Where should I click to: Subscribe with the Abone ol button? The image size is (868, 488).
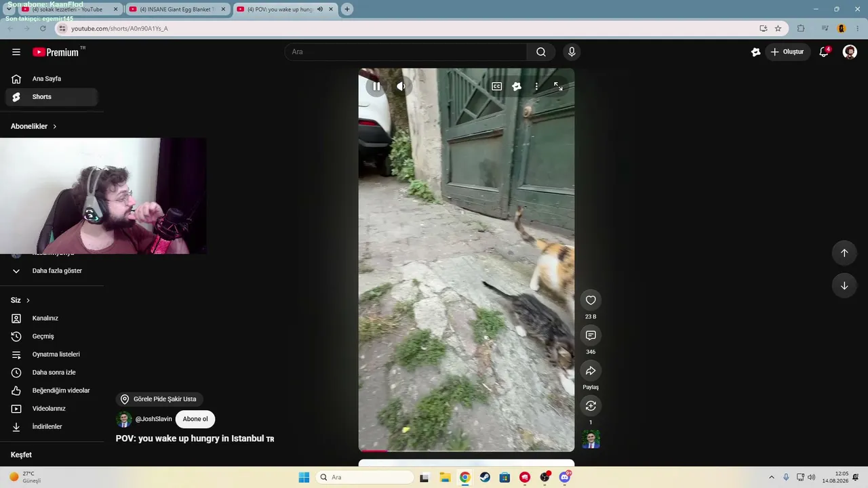(x=195, y=419)
